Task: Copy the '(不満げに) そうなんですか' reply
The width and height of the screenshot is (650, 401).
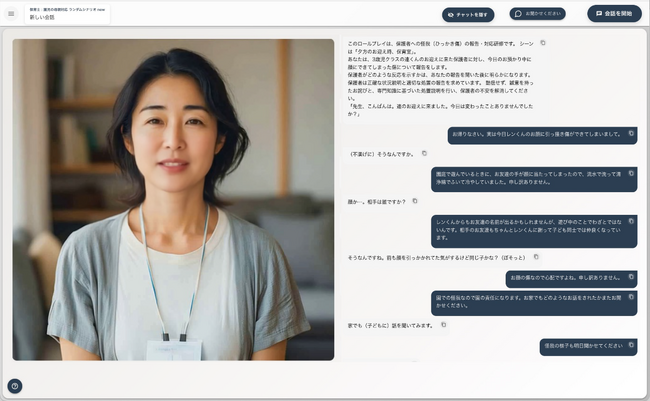Action: pyautogui.click(x=424, y=153)
